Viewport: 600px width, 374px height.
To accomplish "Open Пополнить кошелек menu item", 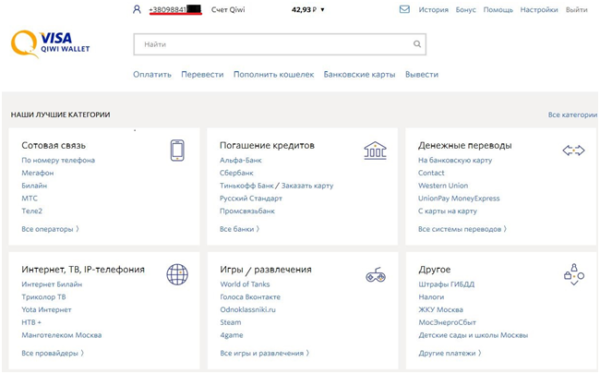I will pos(274,74).
